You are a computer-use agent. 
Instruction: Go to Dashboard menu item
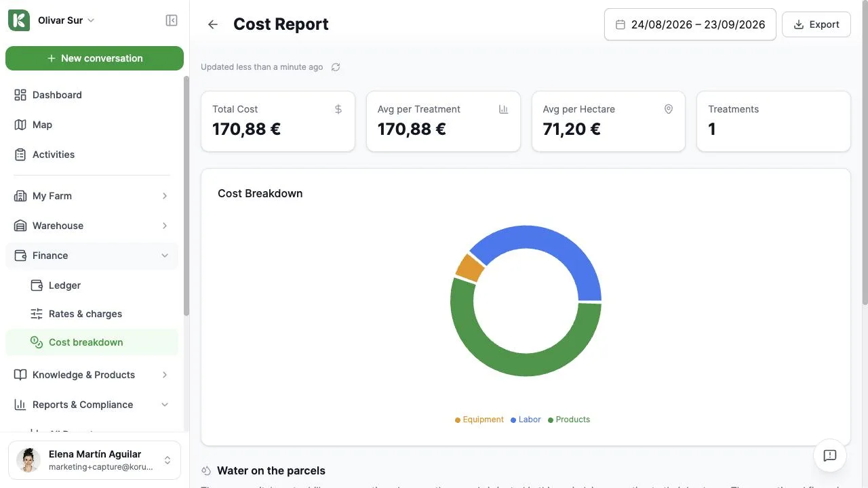[92, 95]
